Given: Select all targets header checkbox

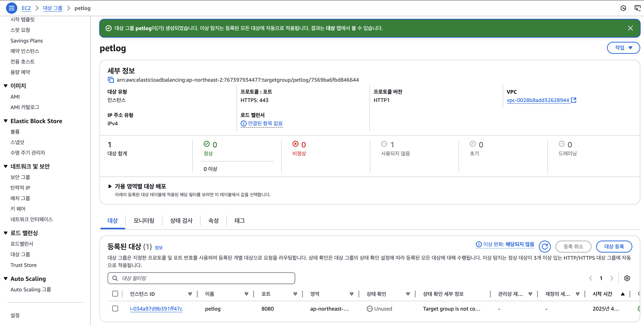Looking at the screenshot, I should pyautogui.click(x=115, y=294).
